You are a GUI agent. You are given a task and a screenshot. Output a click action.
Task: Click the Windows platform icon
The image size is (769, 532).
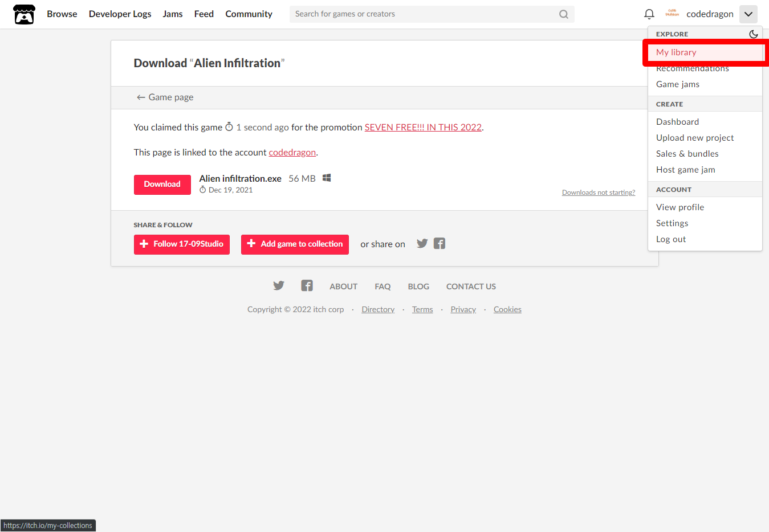tap(327, 178)
